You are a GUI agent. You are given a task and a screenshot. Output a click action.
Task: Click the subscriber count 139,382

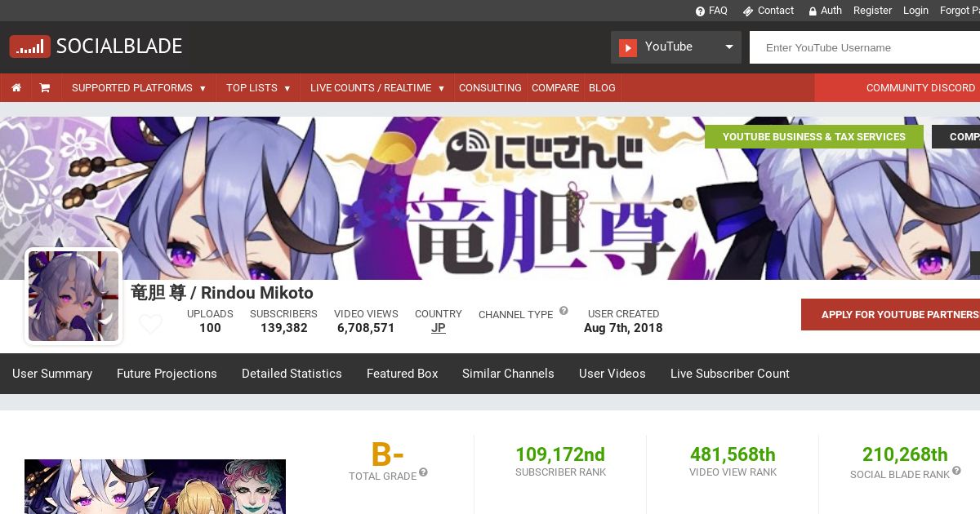(x=284, y=328)
